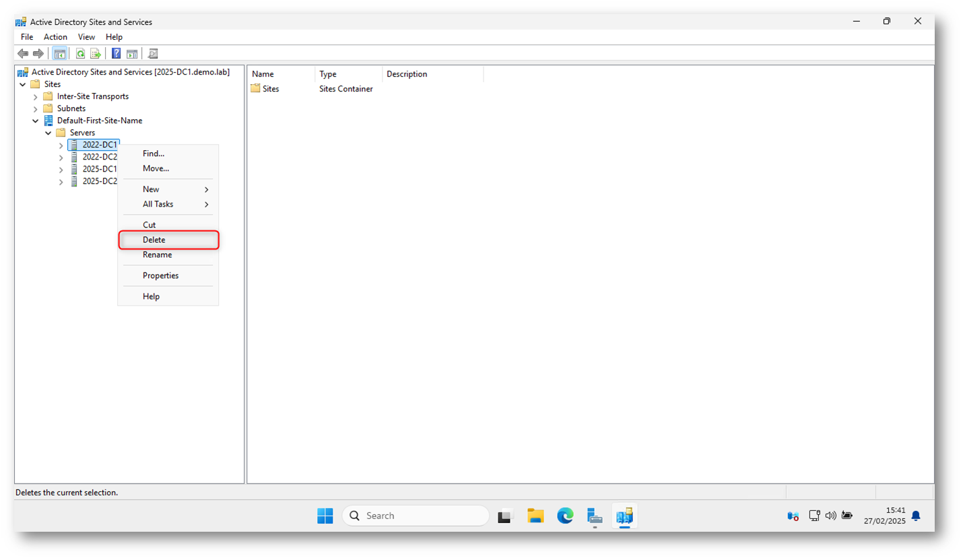Screen dimensions: 963x560
Task: Open the Windows Start menu
Action: click(325, 516)
